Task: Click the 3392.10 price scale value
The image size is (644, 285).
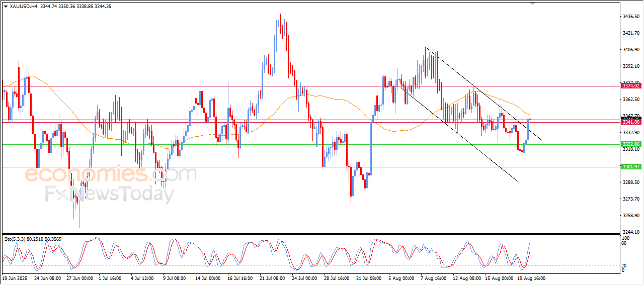Action: pos(631,66)
